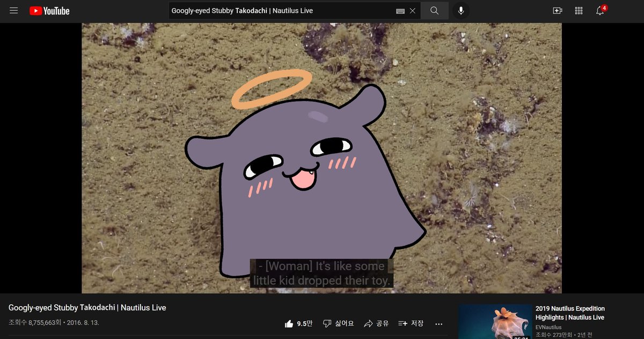Screen dimensions: 644x339
Task: Open the on-screen keyboard icon
Action: (x=400, y=11)
